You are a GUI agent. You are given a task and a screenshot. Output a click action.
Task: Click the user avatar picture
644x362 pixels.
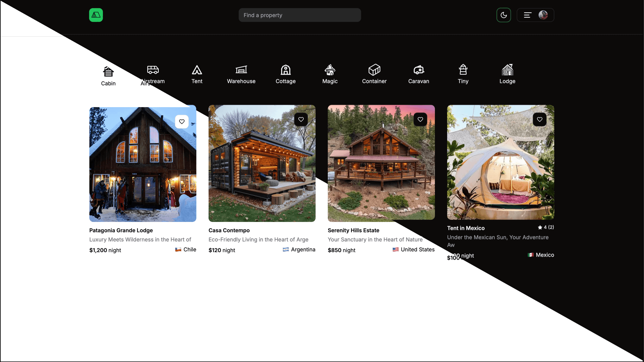543,15
